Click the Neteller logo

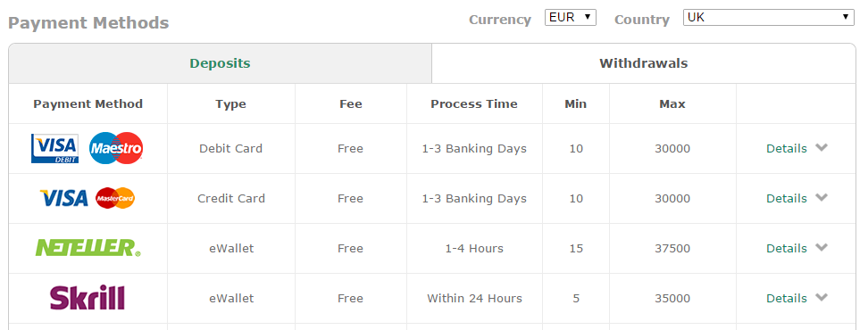click(88, 248)
